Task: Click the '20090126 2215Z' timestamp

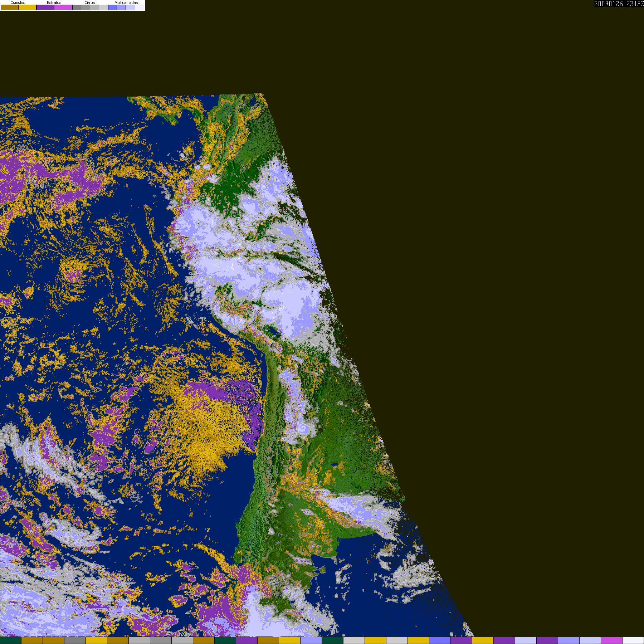Action: click(x=619, y=4)
